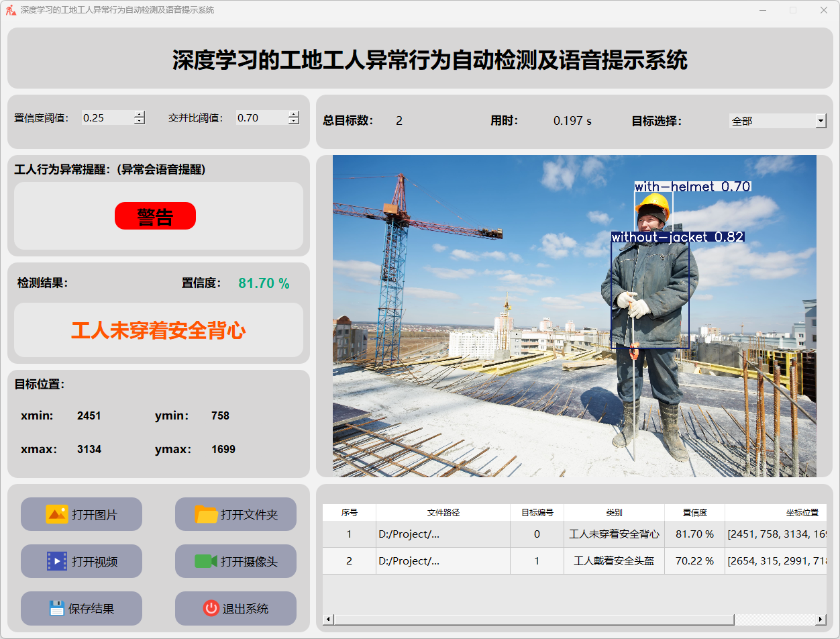Open the 目标选择 dropdown showing 全部
The image size is (840, 639).
point(821,121)
